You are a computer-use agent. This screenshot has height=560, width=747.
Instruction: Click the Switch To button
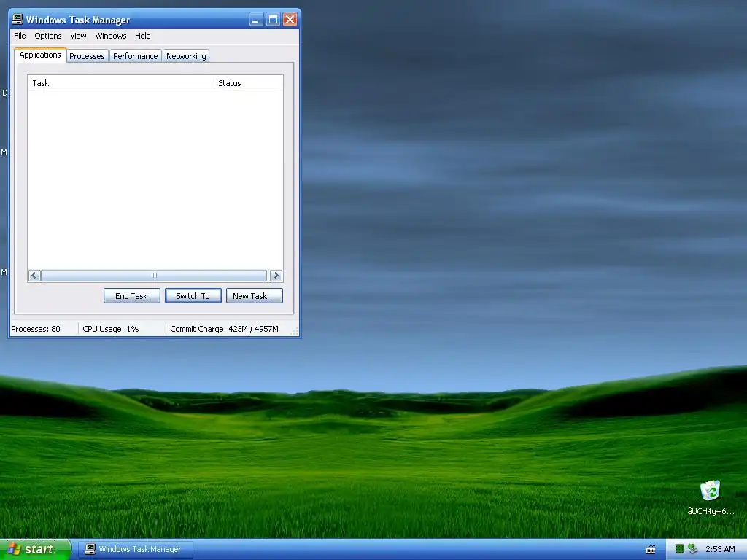pos(193,296)
